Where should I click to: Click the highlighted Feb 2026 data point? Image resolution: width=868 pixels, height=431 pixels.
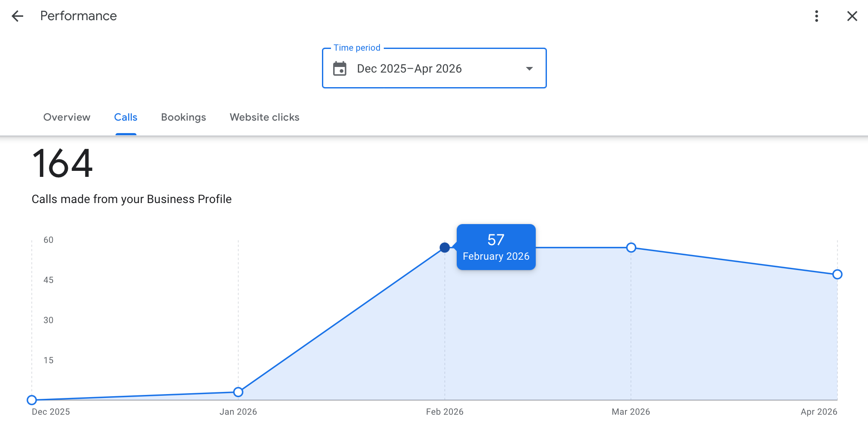(x=445, y=247)
